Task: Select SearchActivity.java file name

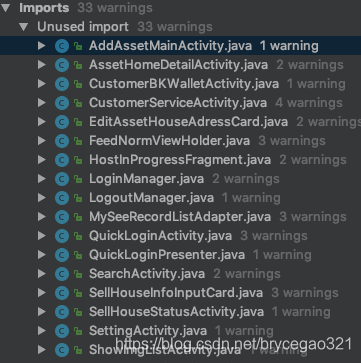Action: pyautogui.click(x=147, y=274)
